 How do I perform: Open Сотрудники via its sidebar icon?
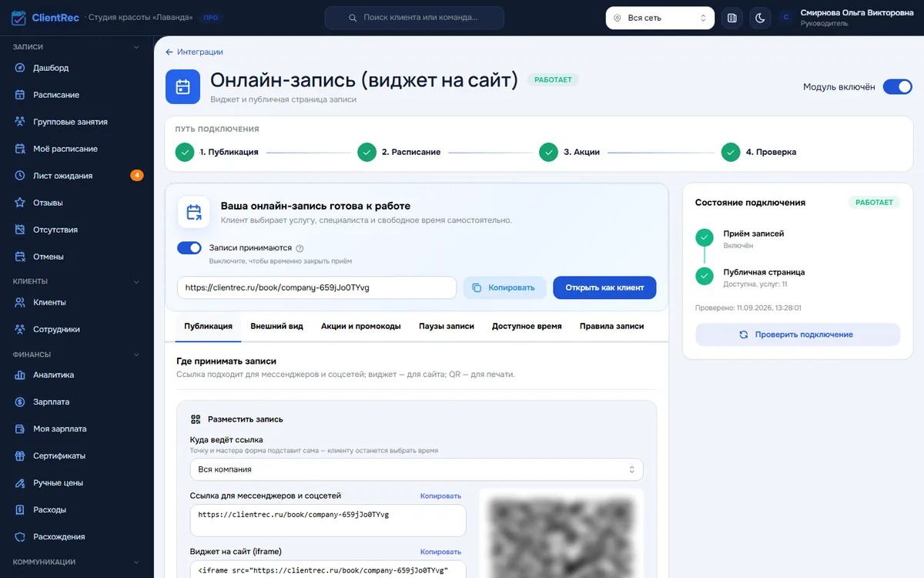[x=20, y=329]
